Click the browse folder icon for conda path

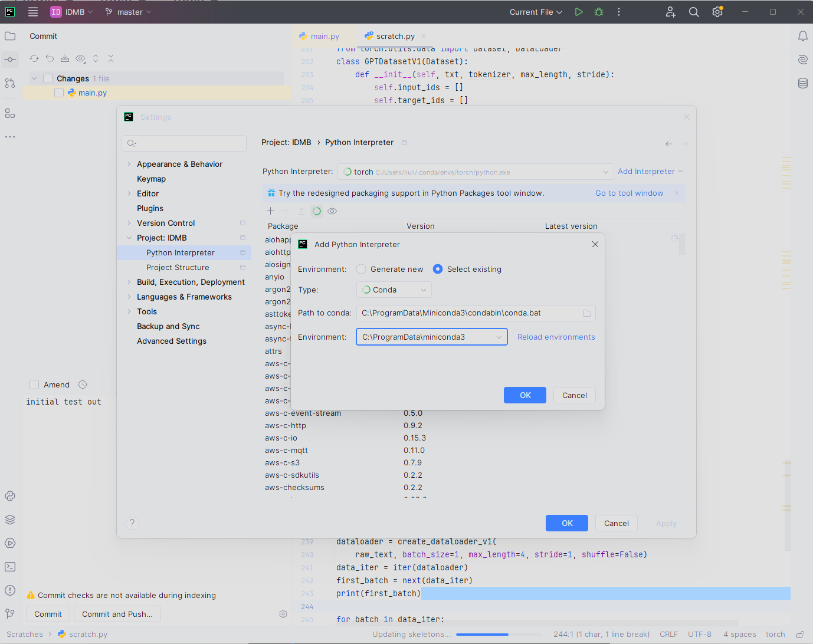coord(587,313)
